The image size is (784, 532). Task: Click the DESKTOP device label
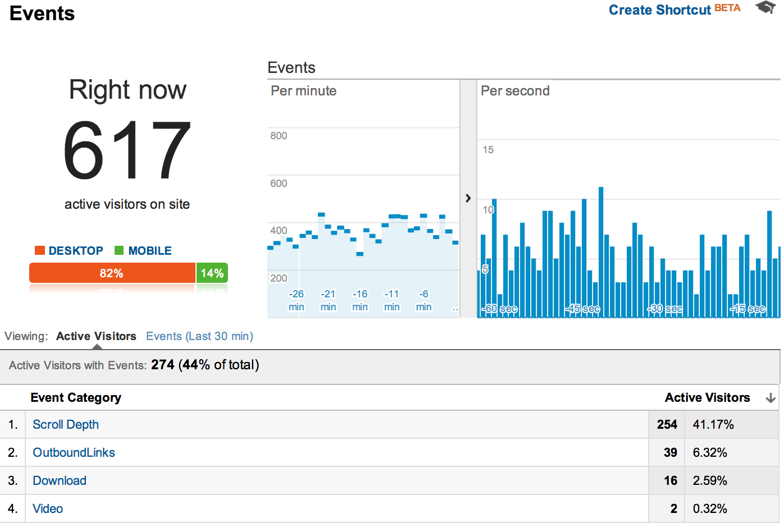[x=76, y=251]
